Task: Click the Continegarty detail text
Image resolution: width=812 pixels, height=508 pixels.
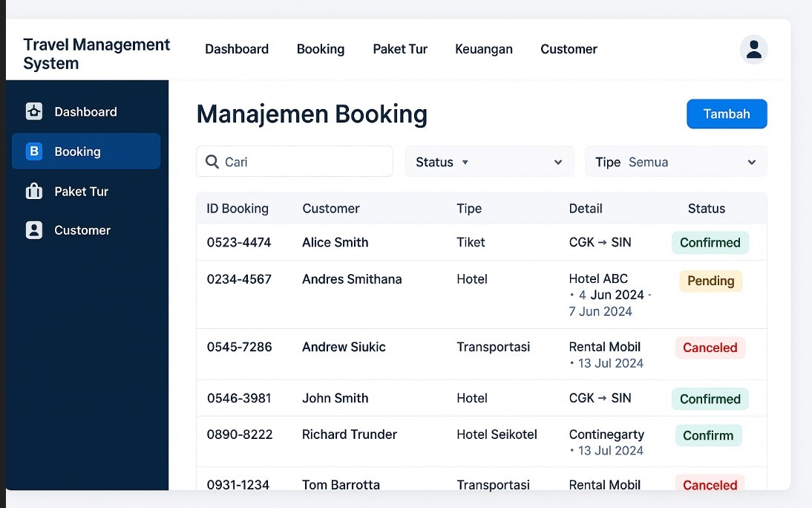Action: click(x=606, y=434)
